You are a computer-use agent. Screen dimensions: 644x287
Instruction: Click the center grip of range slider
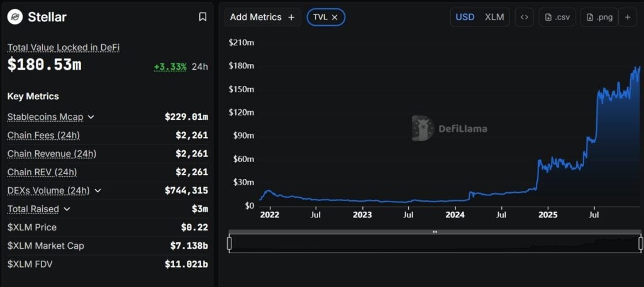coord(435,232)
